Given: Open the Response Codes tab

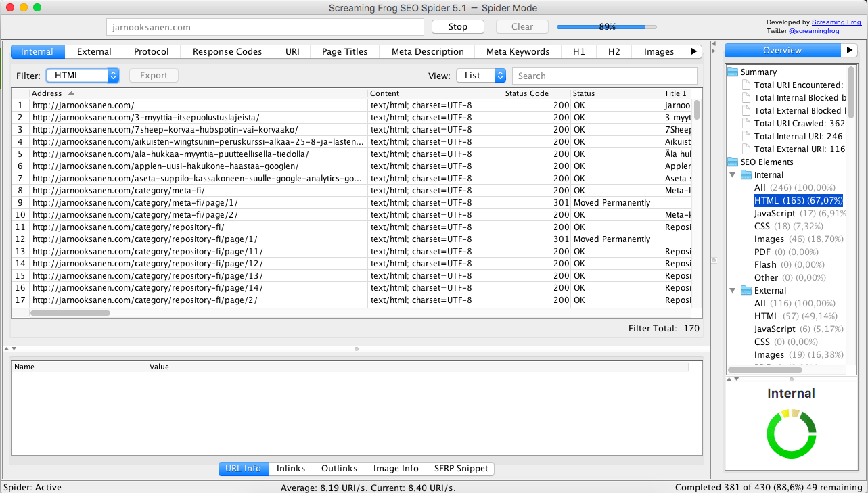Looking at the screenshot, I should click(x=227, y=51).
